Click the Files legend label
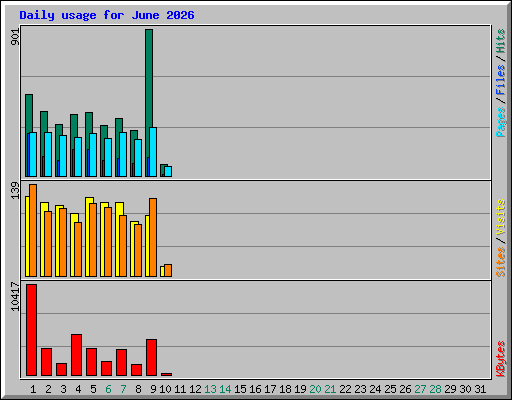The width and height of the screenshot is (512, 400). [501, 80]
